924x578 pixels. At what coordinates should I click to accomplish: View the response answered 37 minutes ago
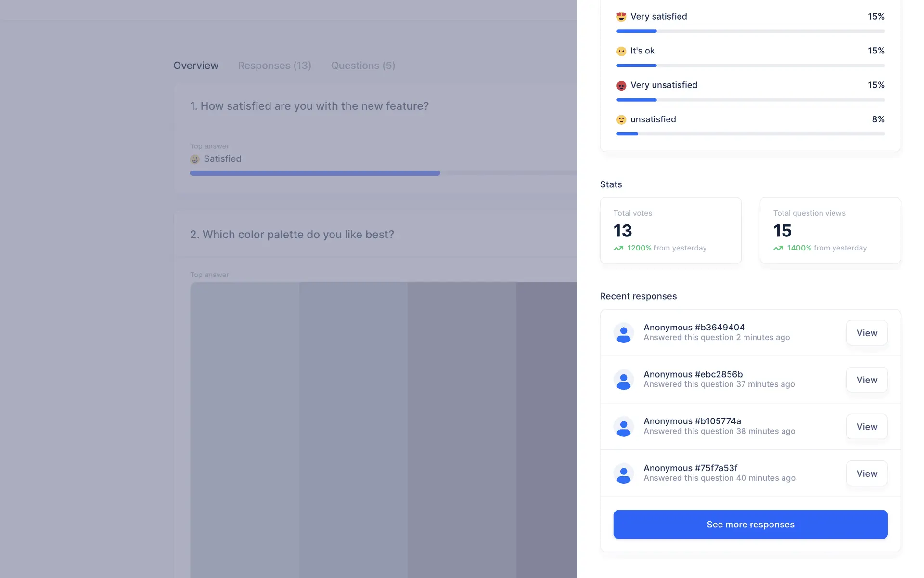tap(866, 380)
